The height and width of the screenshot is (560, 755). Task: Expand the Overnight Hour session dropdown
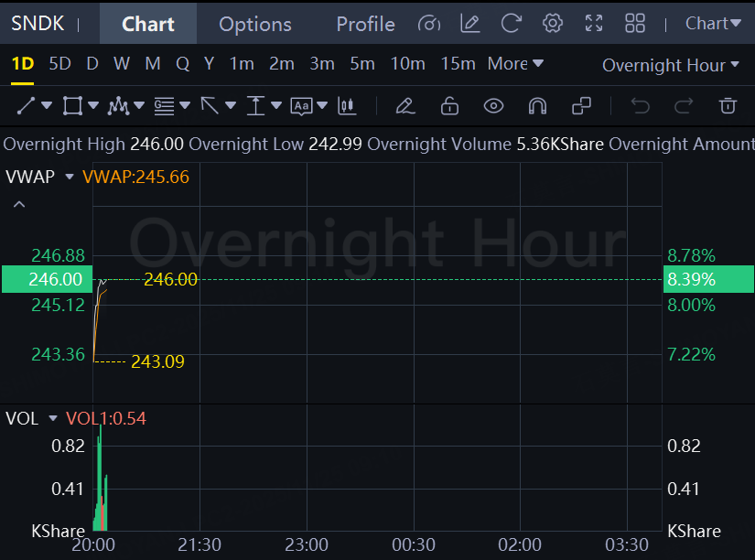(x=670, y=65)
